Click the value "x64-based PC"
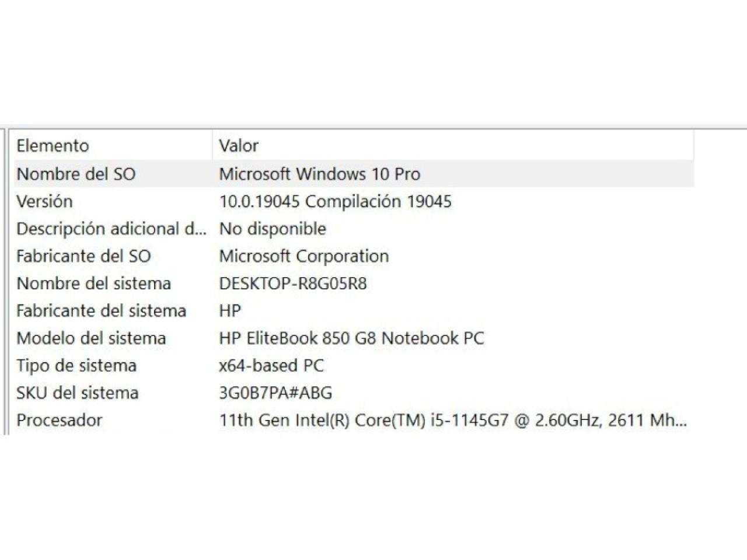The image size is (747, 560). [x=271, y=366]
